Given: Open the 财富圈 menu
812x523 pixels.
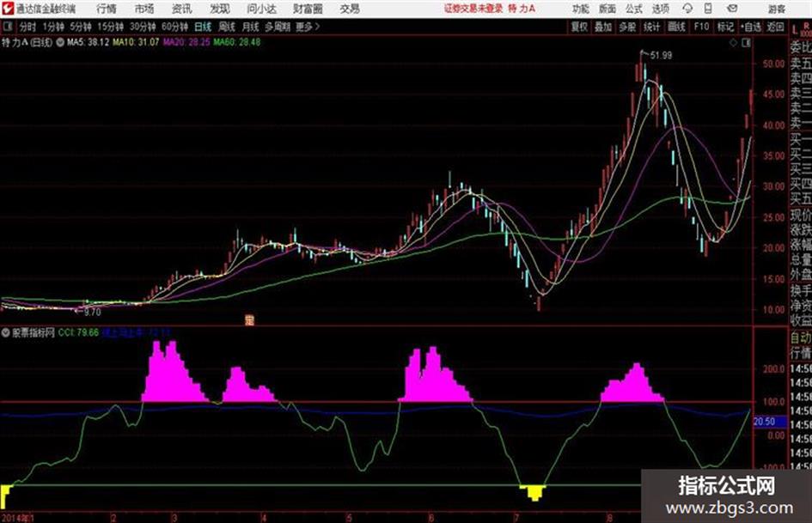Looking at the screenshot, I should pyautogui.click(x=308, y=9).
